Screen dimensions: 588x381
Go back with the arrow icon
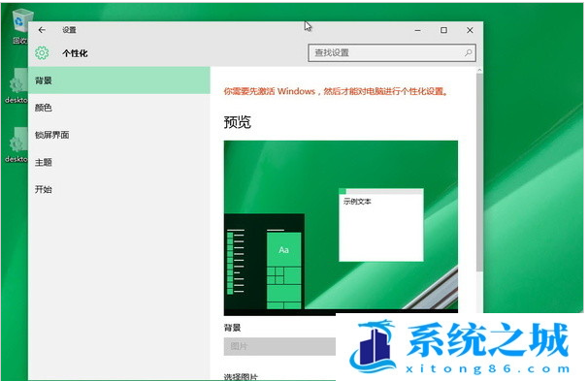point(42,30)
